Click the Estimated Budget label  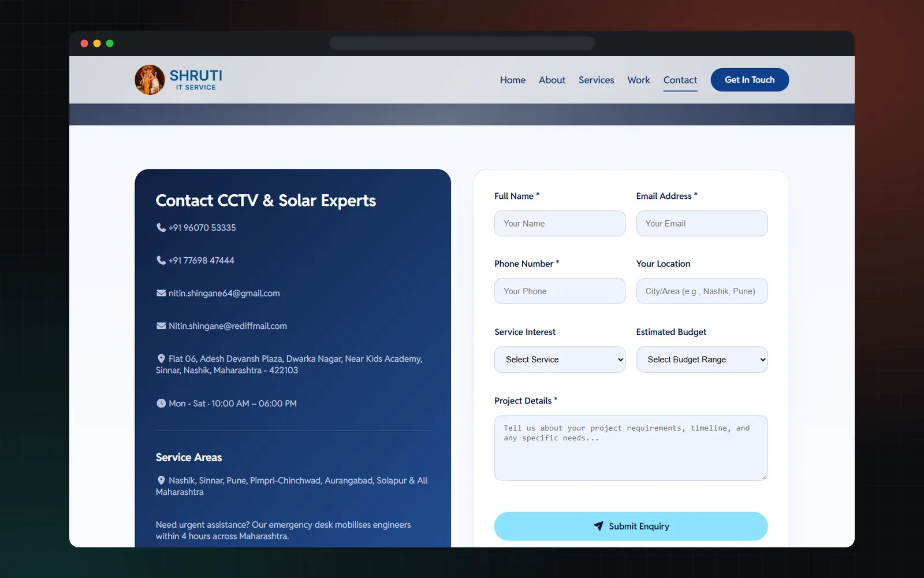click(671, 332)
